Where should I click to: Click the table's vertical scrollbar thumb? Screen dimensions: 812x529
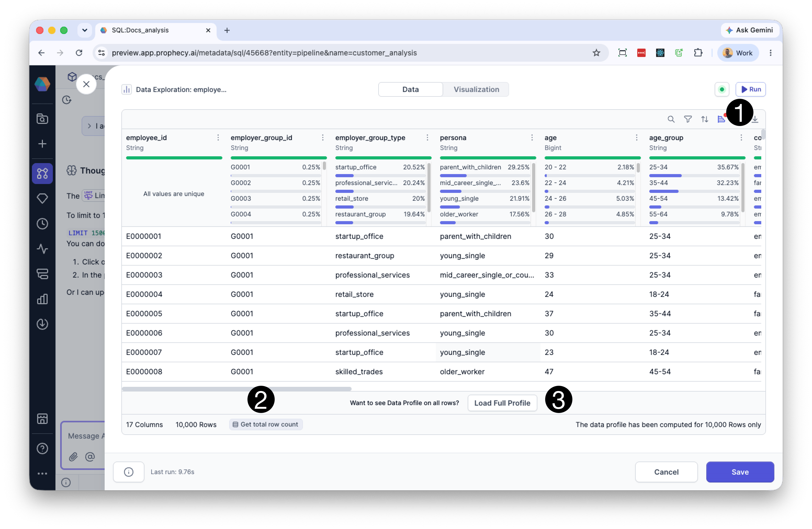(x=763, y=134)
